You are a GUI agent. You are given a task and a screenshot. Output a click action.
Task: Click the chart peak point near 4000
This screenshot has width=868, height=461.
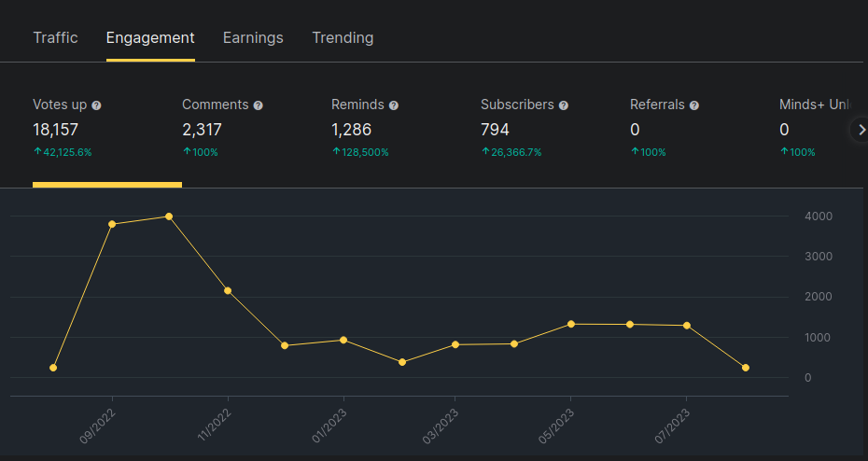169,217
